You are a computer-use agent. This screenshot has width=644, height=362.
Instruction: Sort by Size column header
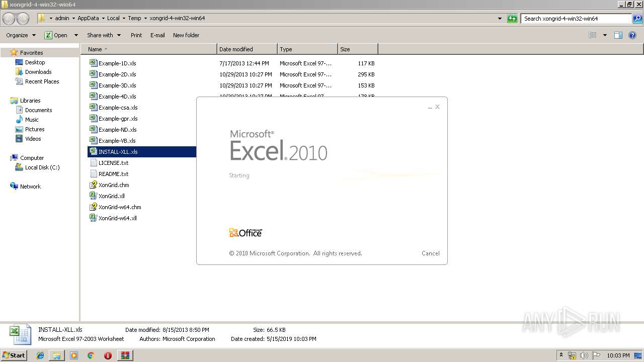click(x=358, y=49)
